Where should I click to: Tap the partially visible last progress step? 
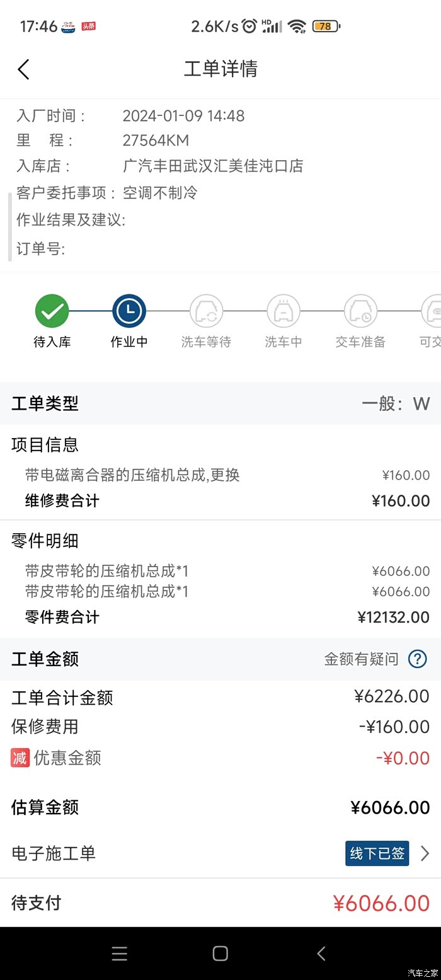432,311
